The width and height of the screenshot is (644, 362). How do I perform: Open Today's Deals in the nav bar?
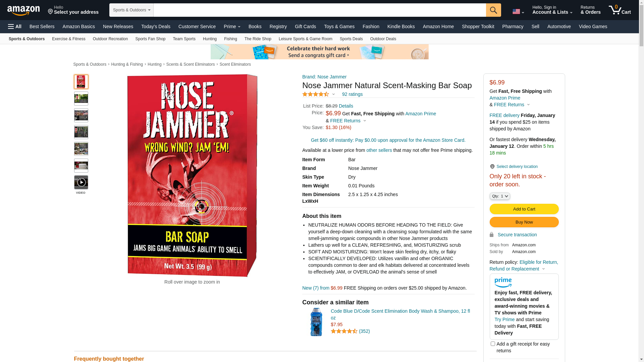(x=156, y=26)
